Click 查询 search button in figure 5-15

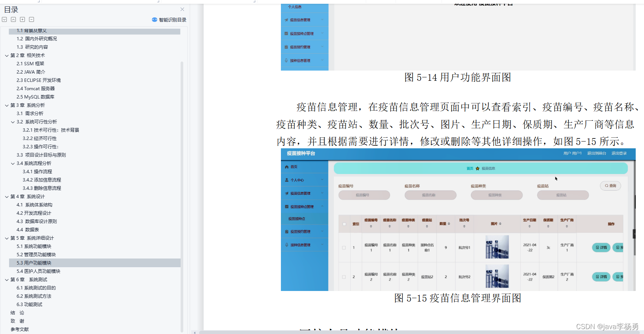point(610,186)
